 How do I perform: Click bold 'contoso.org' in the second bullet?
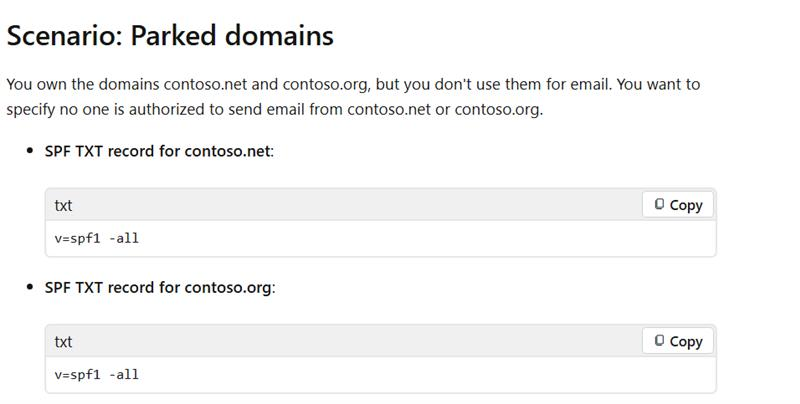coord(228,287)
